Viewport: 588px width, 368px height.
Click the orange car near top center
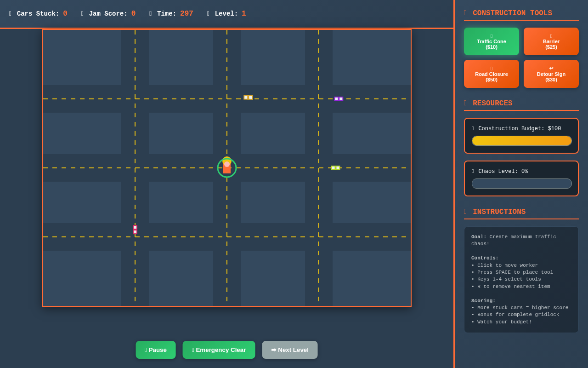(248, 98)
